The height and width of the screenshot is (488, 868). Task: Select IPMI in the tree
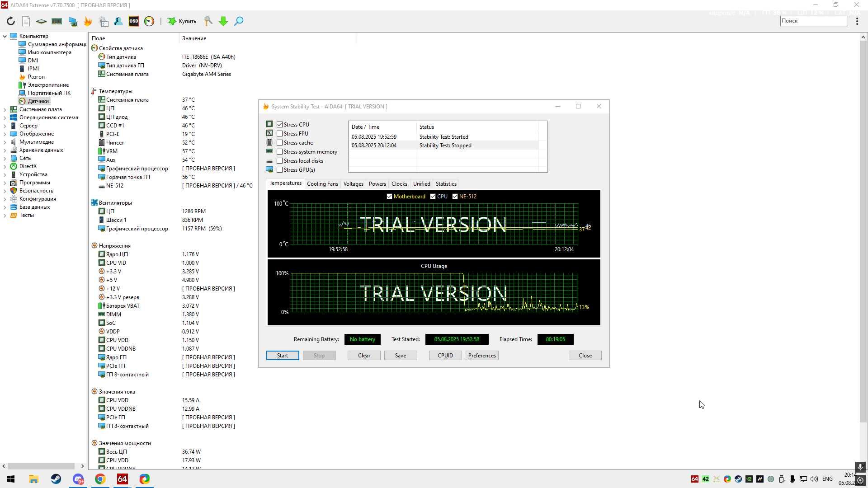(33, 69)
